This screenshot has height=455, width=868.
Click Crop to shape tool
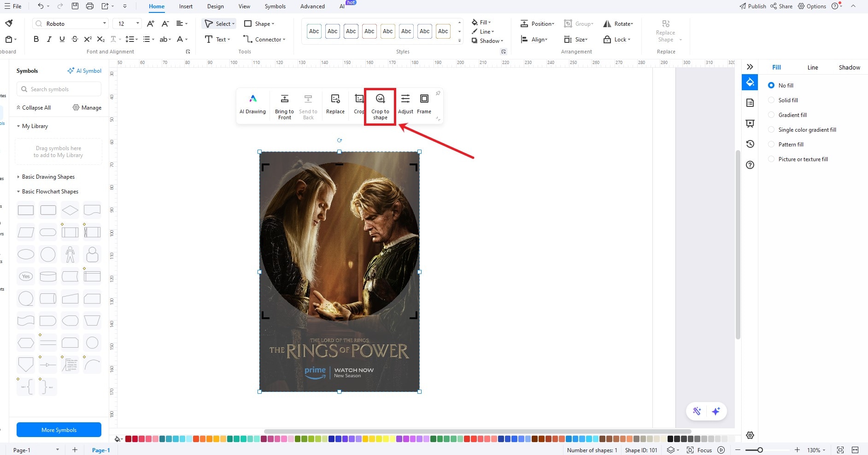[x=380, y=107]
